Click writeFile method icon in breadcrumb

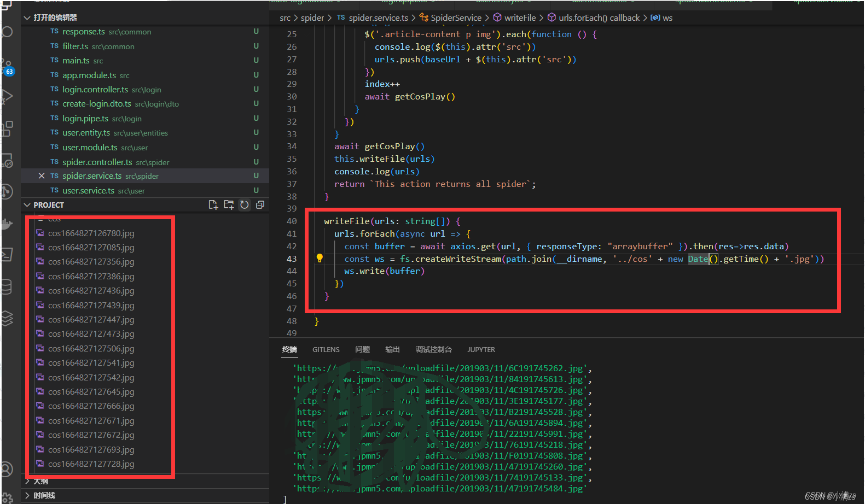[497, 17]
